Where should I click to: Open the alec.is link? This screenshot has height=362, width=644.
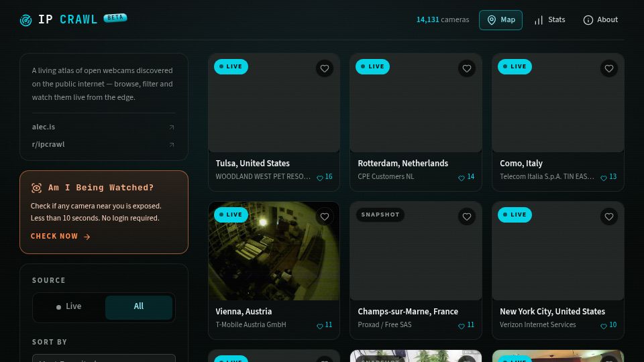pos(103,127)
